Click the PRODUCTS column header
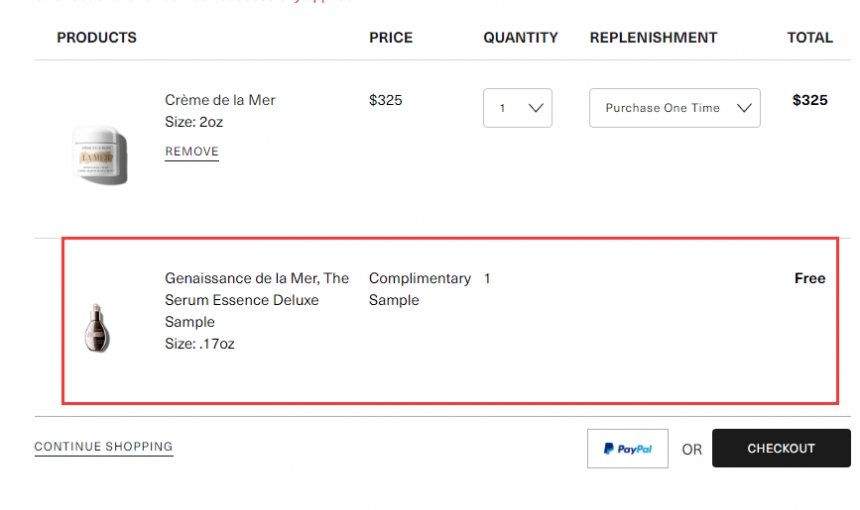The image size is (860, 510). (97, 38)
